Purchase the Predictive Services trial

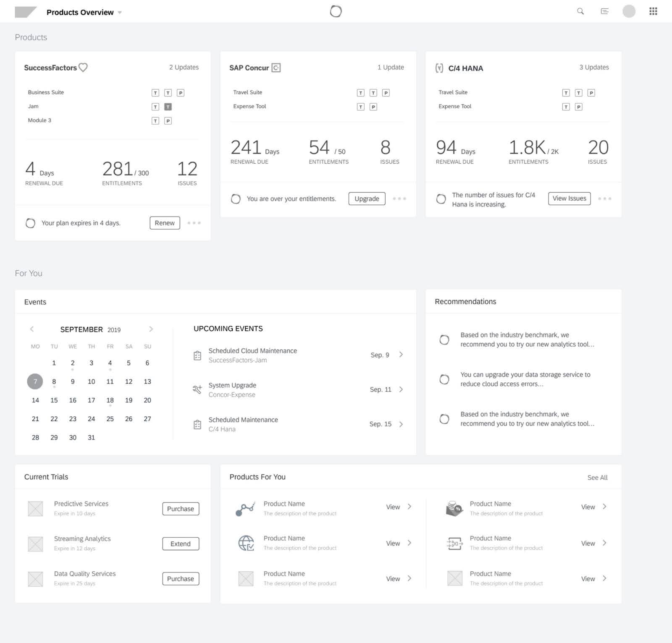point(181,509)
